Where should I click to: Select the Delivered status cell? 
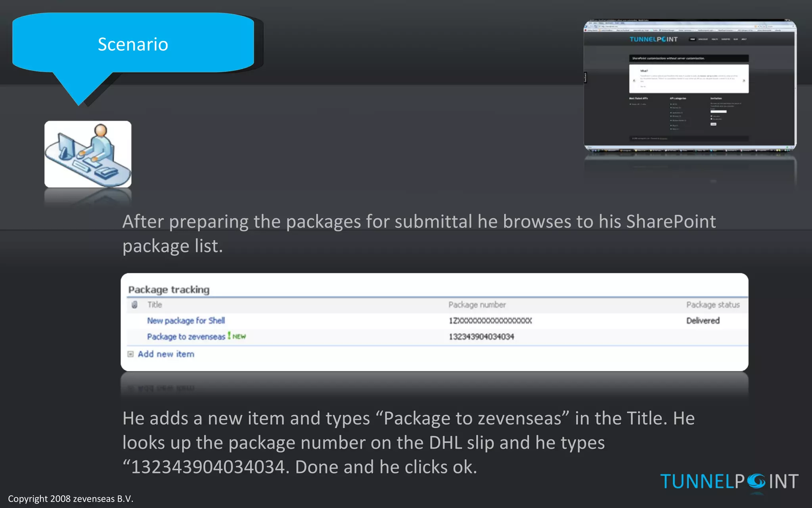point(703,321)
